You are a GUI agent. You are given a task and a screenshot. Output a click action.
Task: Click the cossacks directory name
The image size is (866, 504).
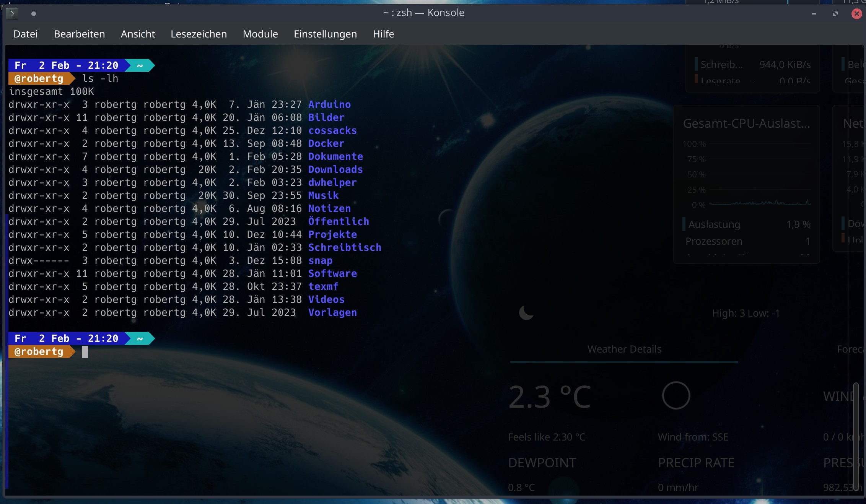pos(332,130)
